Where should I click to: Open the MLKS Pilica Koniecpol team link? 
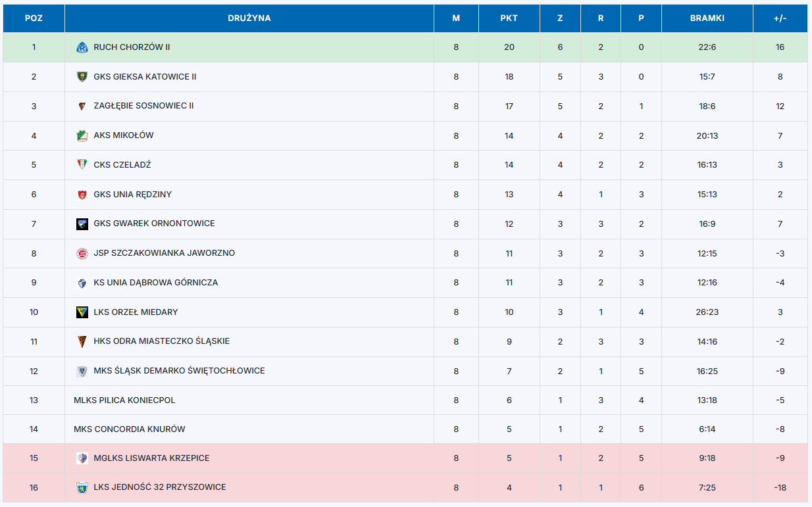[x=124, y=400]
